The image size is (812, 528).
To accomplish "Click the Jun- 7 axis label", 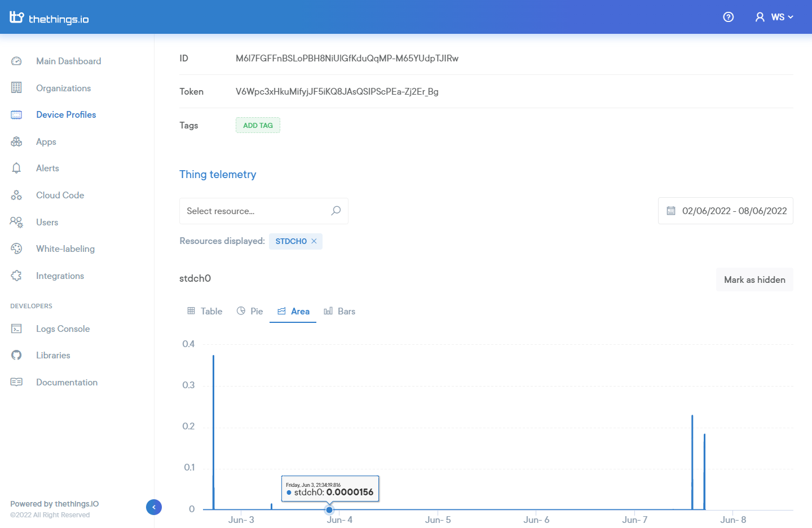I will [635, 520].
